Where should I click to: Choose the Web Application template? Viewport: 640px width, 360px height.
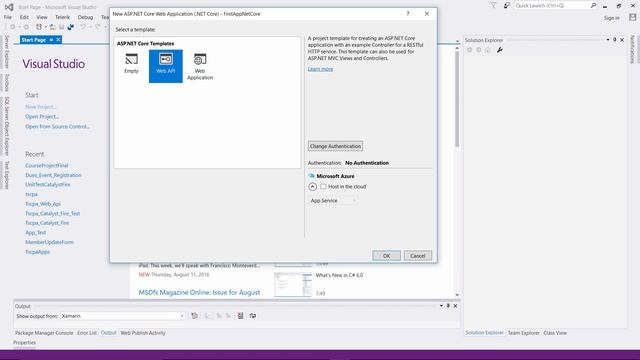coord(200,67)
